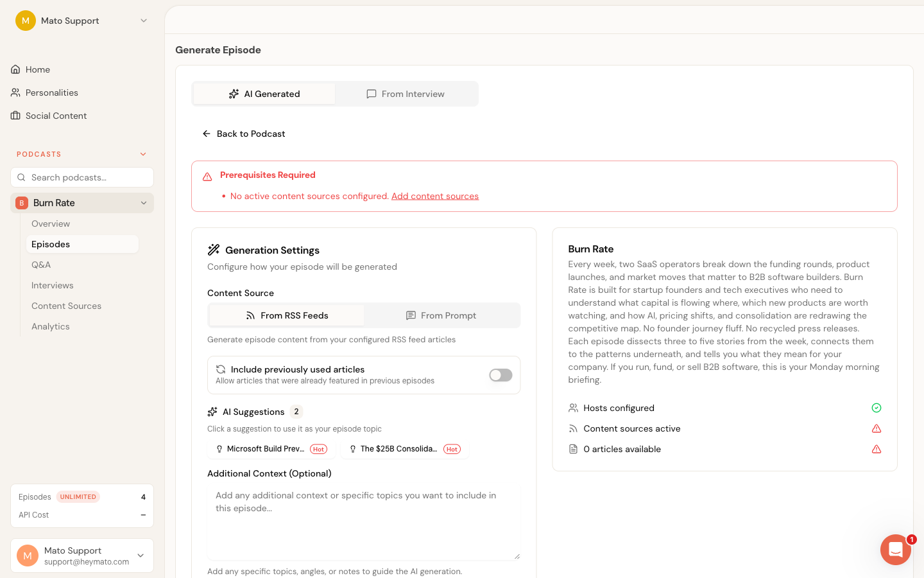Choose the Microsoft Build Prev... suggestion
The image size is (924, 578).
pos(271,449)
